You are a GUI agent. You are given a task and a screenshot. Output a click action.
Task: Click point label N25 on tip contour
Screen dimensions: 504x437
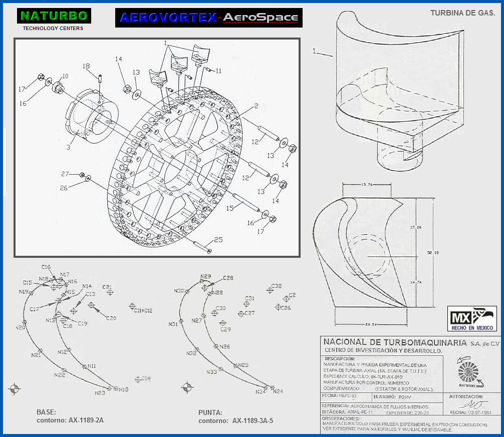click(x=243, y=365)
